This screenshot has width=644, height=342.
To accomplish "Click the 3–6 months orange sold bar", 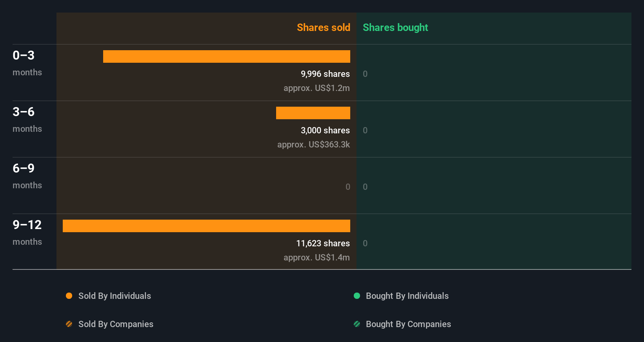I will tap(313, 113).
